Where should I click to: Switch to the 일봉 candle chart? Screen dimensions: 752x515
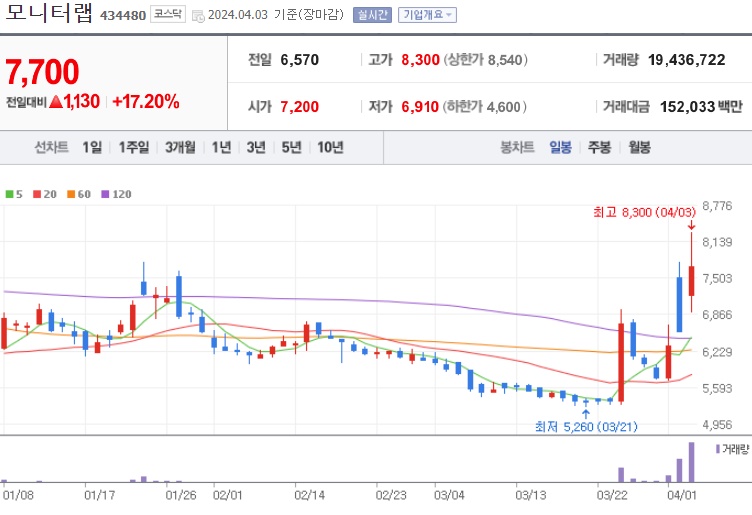(560, 147)
